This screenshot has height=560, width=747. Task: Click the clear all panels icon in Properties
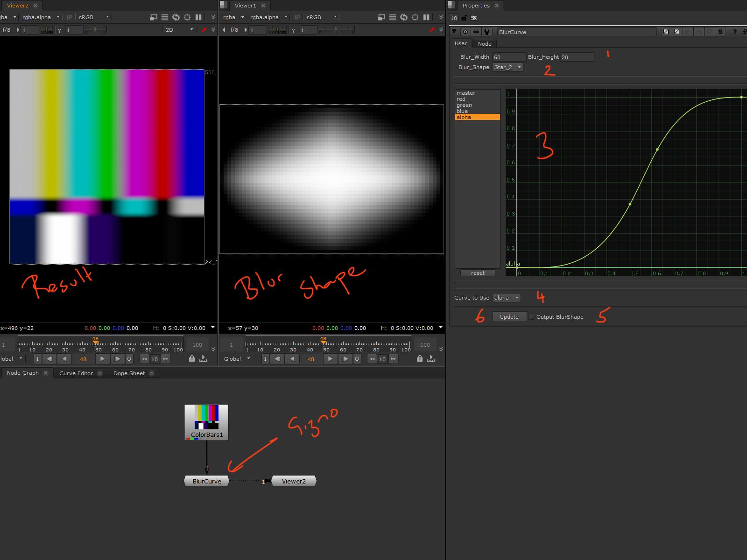coord(474,18)
